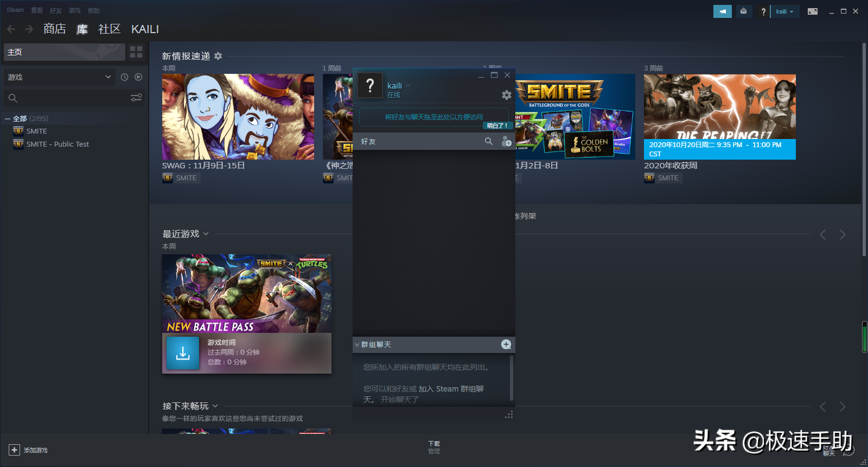Select the 库 tab
Image resolution: width=868 pixels, height=467 pixels.
(82, 29)
